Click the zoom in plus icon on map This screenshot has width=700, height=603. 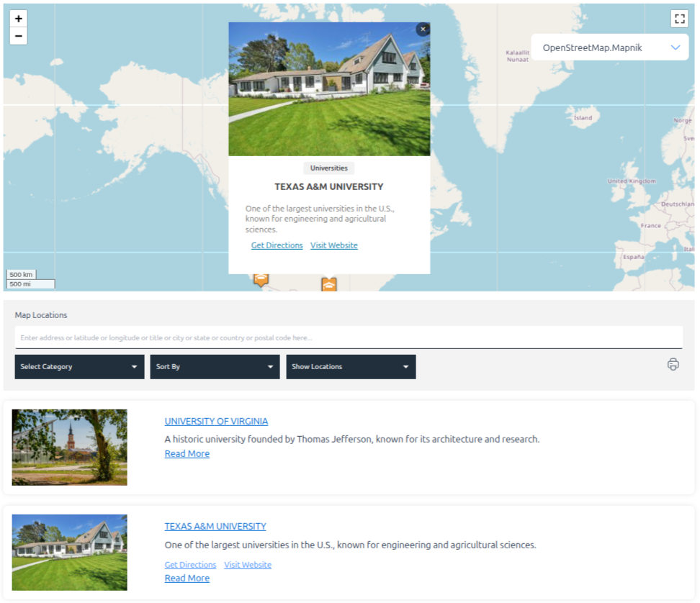(18, 19)
